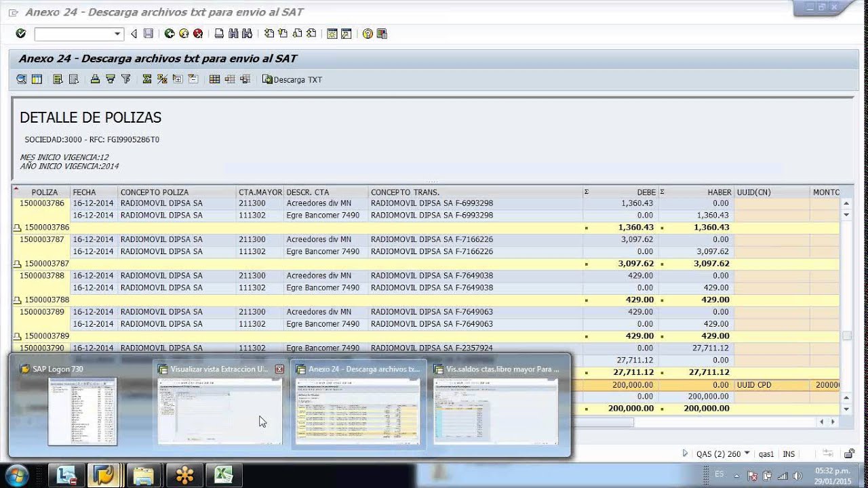Viewport: 868px width, 488px height.
Task: Collapse the subtotal row for 1500003788
Action: (18, 300)
